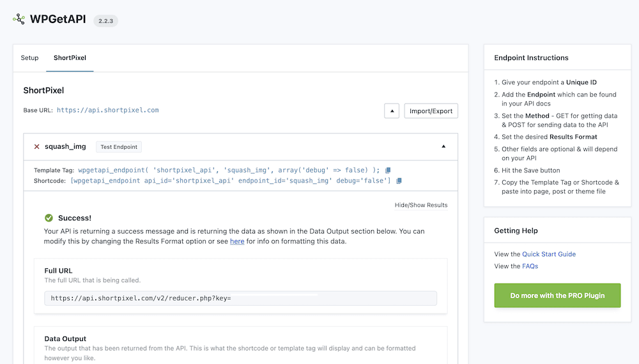The width and height of the screenshot is (639, 364).
Task: Click the Full URL heading
Action: tap(58, 271)
